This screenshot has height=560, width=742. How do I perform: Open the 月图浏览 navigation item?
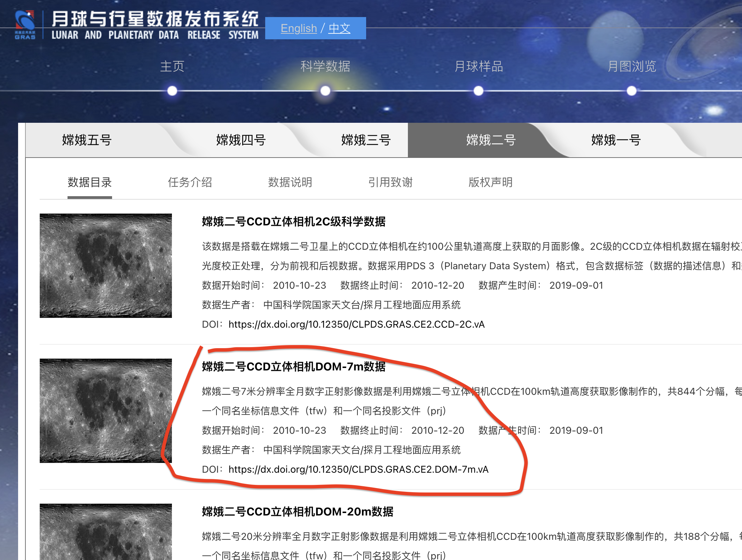tap(632, 66)
